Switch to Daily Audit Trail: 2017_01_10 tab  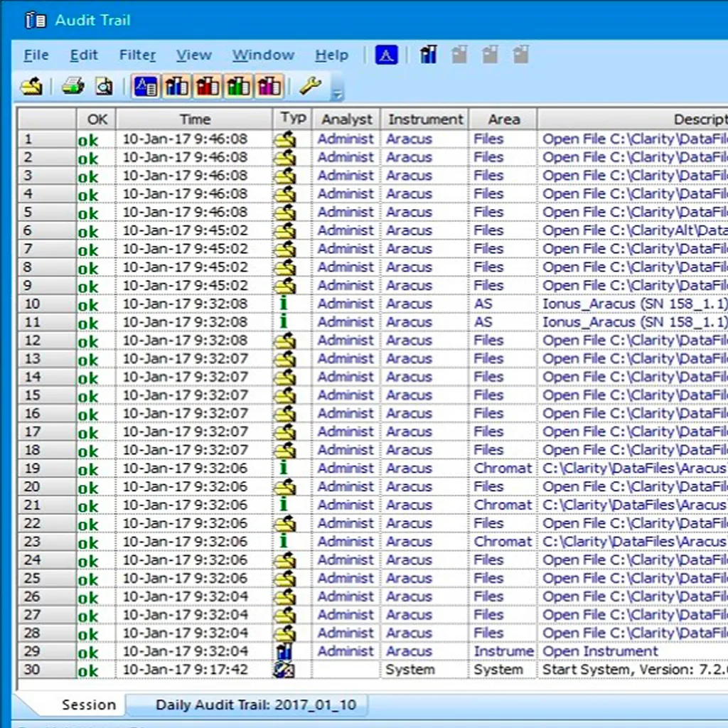pyautogui.click(x=256, y=705)
